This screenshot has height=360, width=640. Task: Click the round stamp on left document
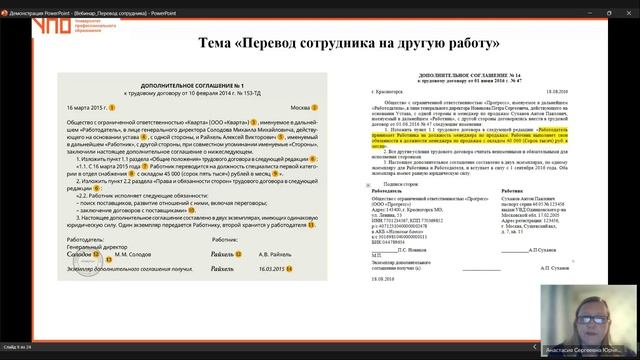87,262
